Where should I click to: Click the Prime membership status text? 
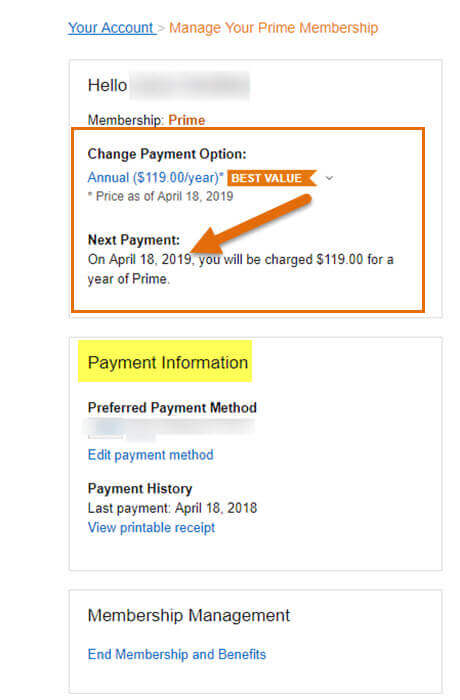[187, 120]
